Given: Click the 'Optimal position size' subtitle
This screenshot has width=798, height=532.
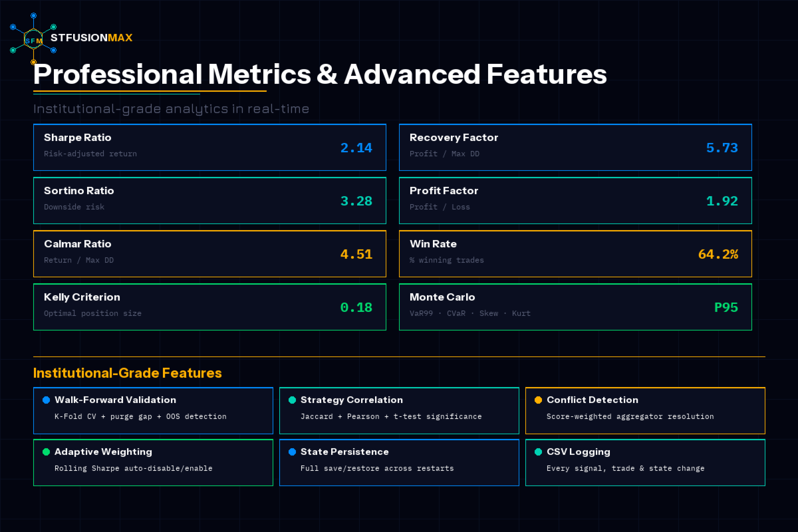Looking at the screenshot, I should pos(92,313).
